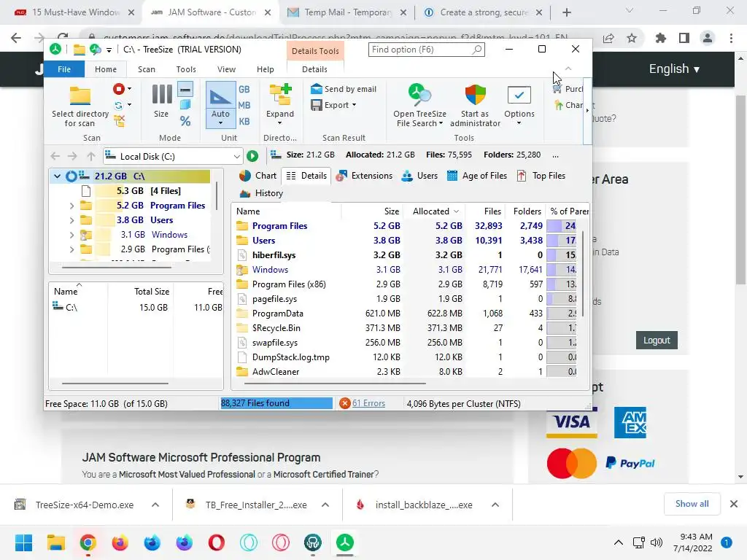This screenshot has height=560, width=747.
Task: Stop the scan with the red stop icon
Action: click(x=119, y=89)
